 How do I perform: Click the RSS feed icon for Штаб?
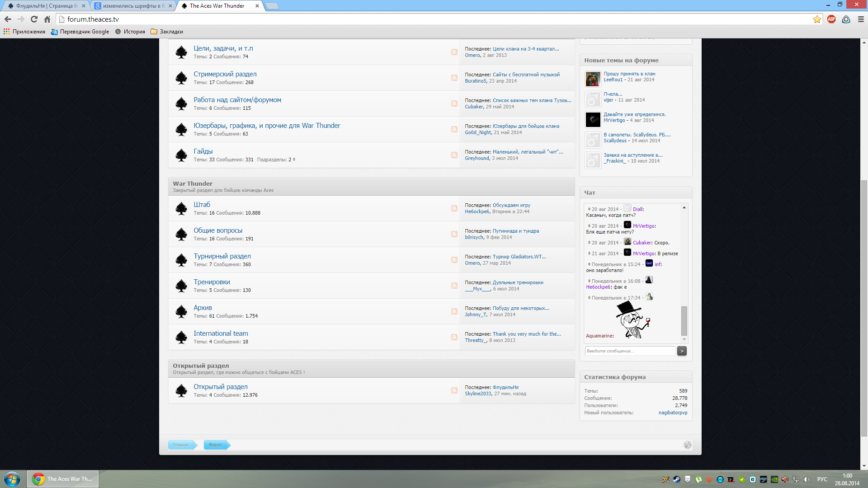[454, 208]
